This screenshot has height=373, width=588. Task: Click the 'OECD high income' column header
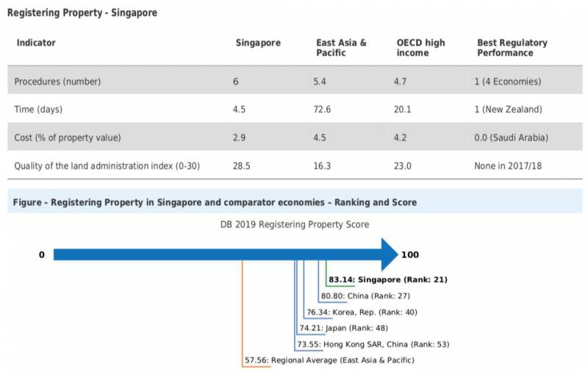420,48
